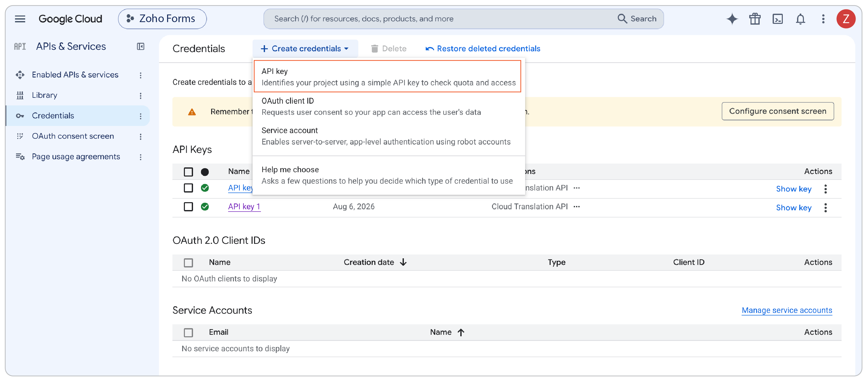The height and width of the screenshot is (382, 868).
Task: Choose API key credential option
Action: [x=388, y=77]
